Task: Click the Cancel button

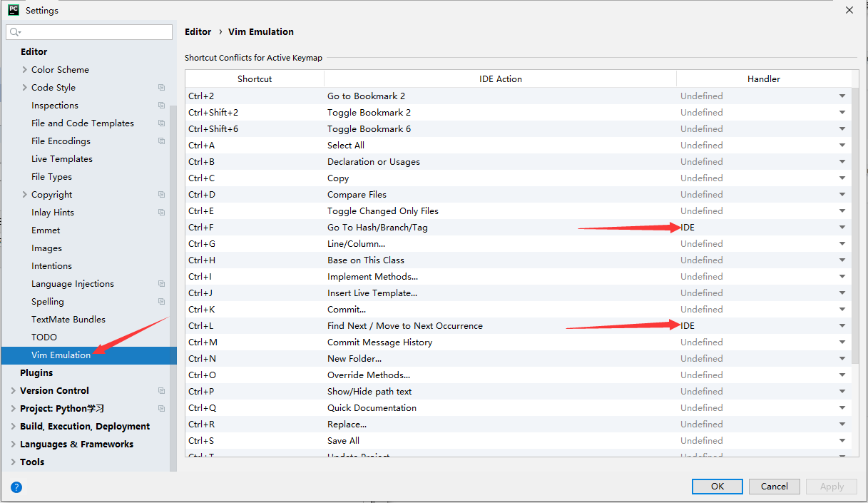Action: pyautogui.click(x=774, y=487)
